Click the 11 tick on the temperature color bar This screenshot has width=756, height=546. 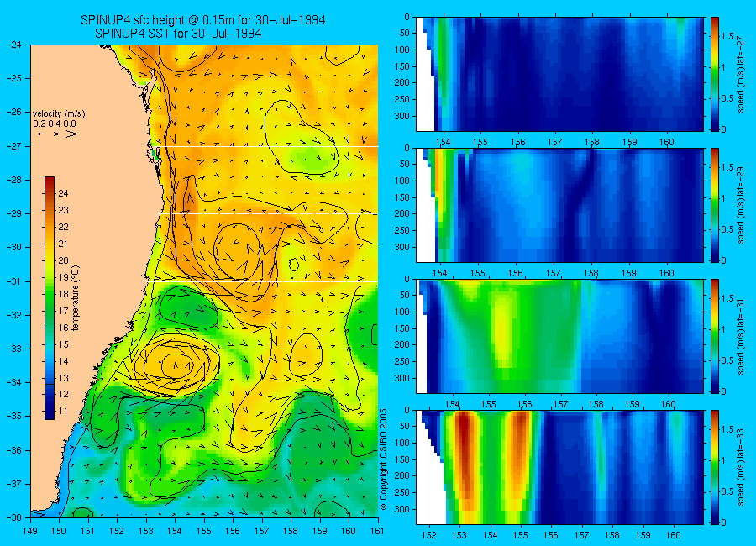tap(63, 412)
